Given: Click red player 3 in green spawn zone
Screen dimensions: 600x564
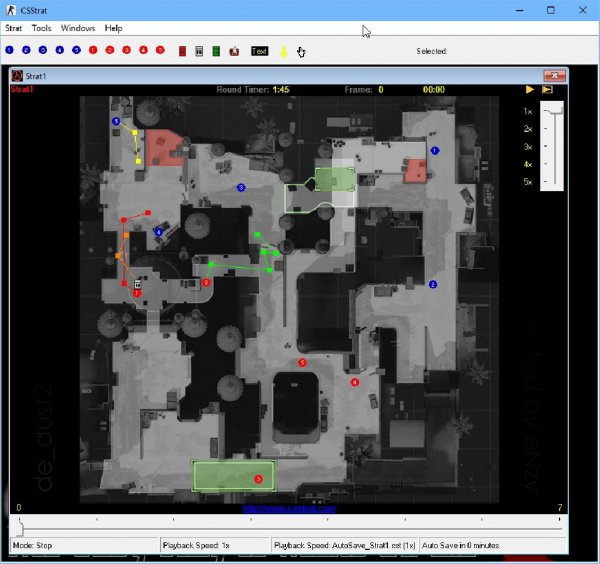Looking at the screenshot, I should pyautogui.click(x=258, y=479).
